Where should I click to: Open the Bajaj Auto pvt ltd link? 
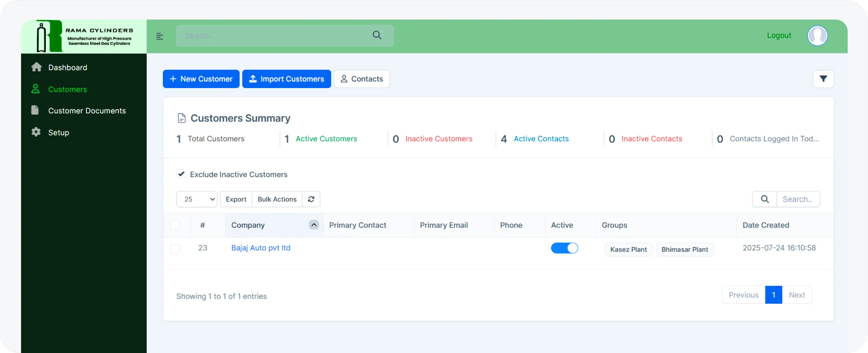[x=261, y=248]
